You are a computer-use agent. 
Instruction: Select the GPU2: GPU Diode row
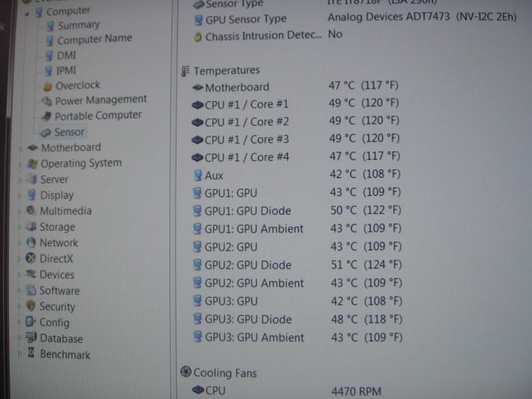(x=247, y=265)
